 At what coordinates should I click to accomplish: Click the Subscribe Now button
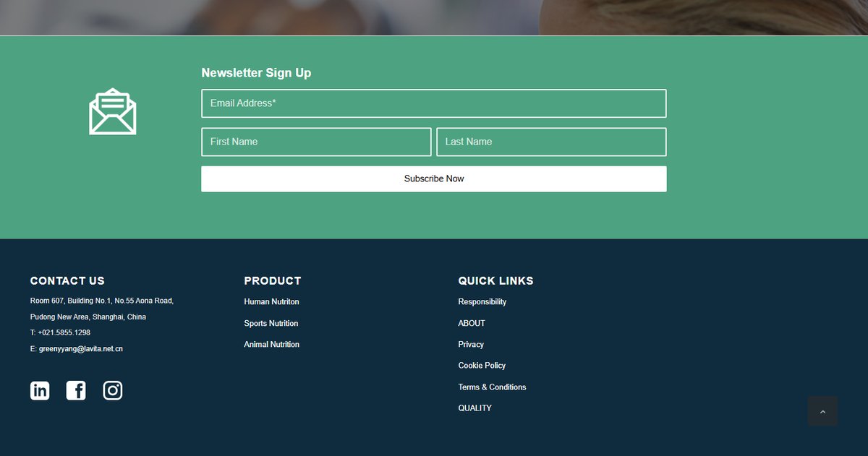pos(434,178)
